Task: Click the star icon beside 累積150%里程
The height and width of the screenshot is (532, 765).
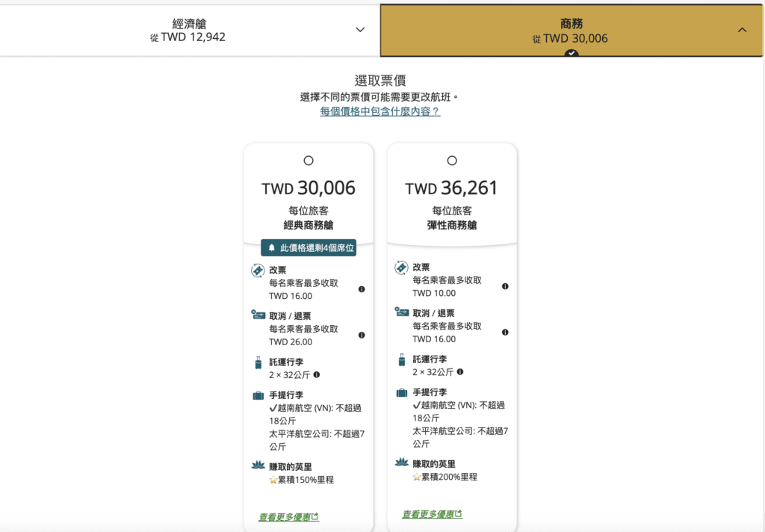Action: tap(273, 480)
